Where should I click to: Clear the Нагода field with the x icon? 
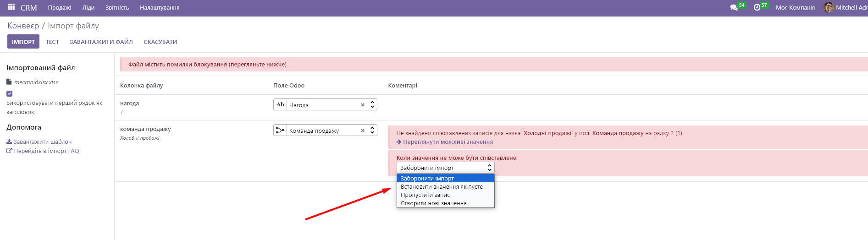363,105
